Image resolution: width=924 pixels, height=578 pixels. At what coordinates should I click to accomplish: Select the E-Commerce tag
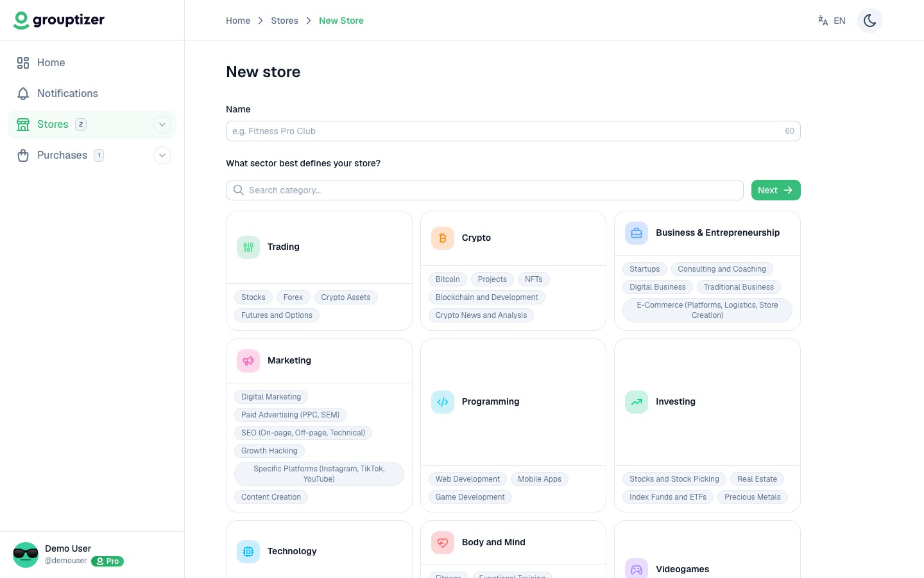click(x=707, y=310)
